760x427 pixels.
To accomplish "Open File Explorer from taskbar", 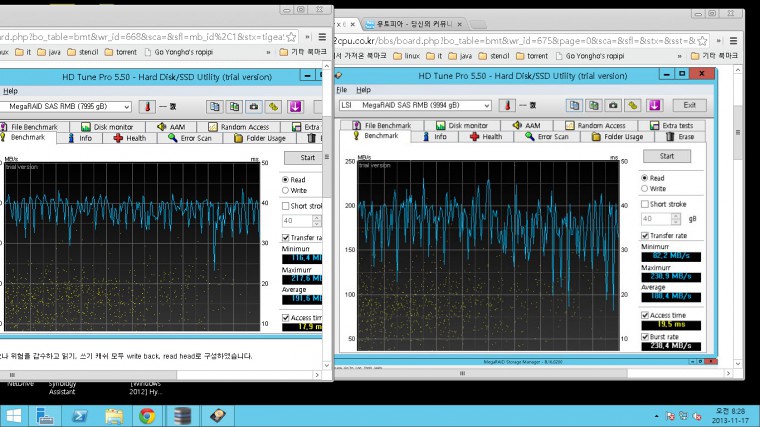I will [114, 416].
